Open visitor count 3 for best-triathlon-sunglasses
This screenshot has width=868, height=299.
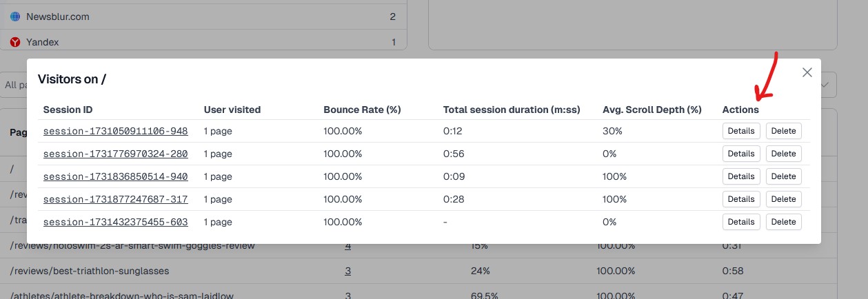click(348, 271)
